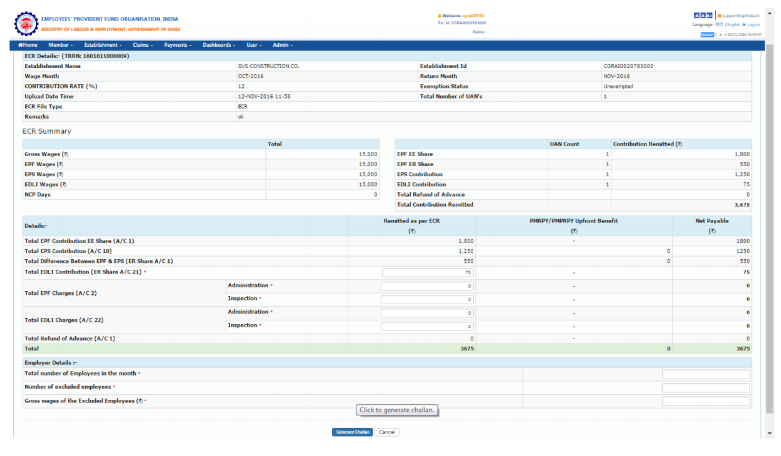Click the Home icon in navigation bar
Screen dimensions: 781x456
(x=20, y=45)
